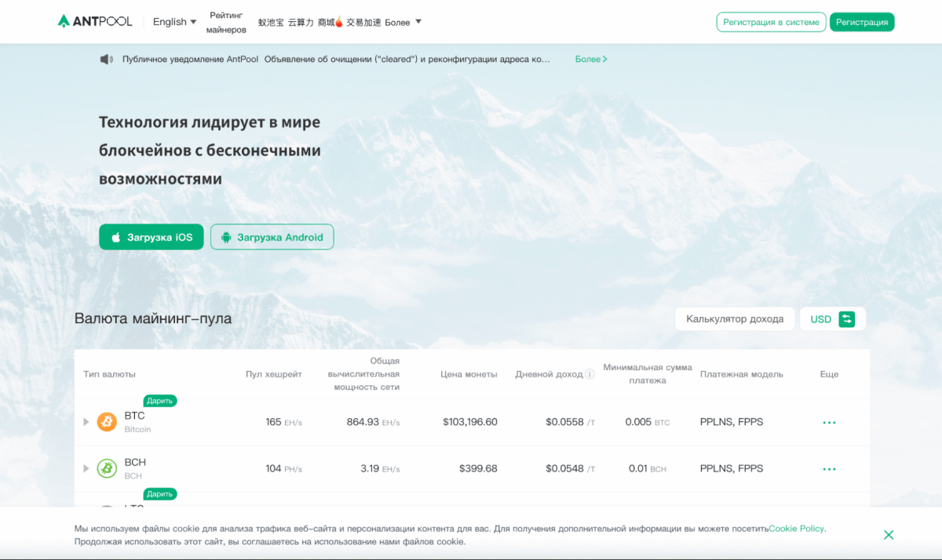Screen dimensions: 942x560
Task: Open the 蚁池宝 menu item
Action: pyautogui.click(x=271, y=22)
